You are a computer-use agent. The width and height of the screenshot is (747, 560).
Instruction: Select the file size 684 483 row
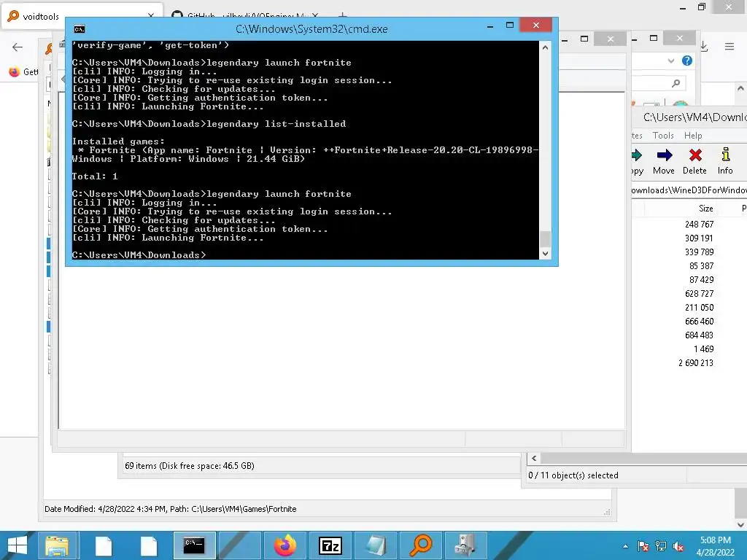[699, 335]
